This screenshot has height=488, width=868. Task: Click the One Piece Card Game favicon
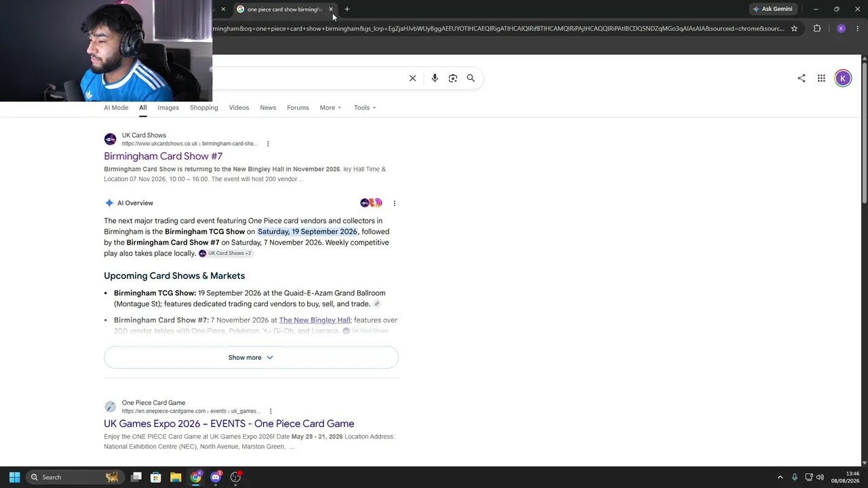click(110, 407)
